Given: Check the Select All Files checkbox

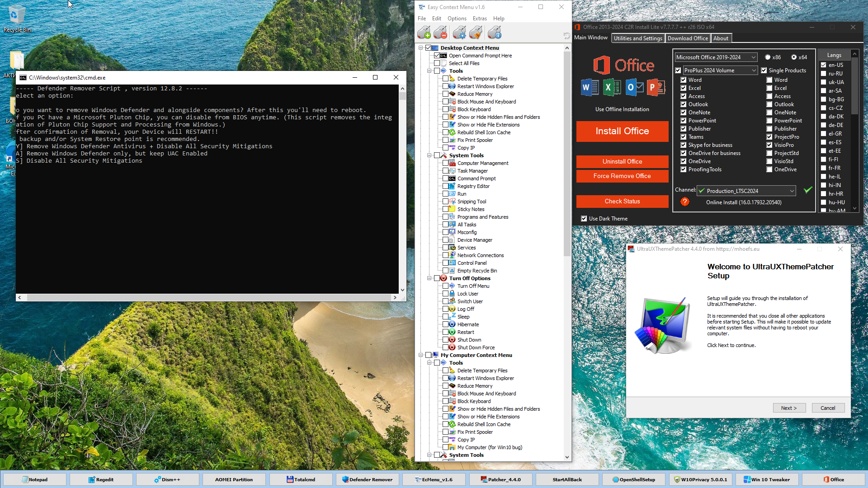Looking at the screenshot, I should (x=437, y=63).
